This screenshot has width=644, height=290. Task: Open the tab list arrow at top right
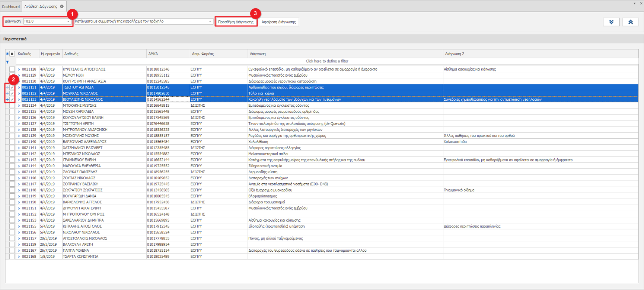(634, 3)
